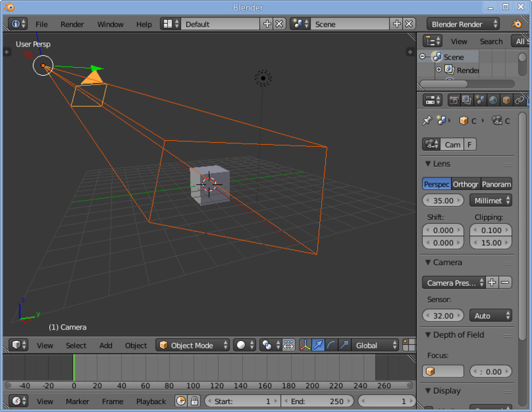This screenshot has height=412, width=532.
Task: Add a new screen layout with plus icon
Action: click(x=267, y=24)
